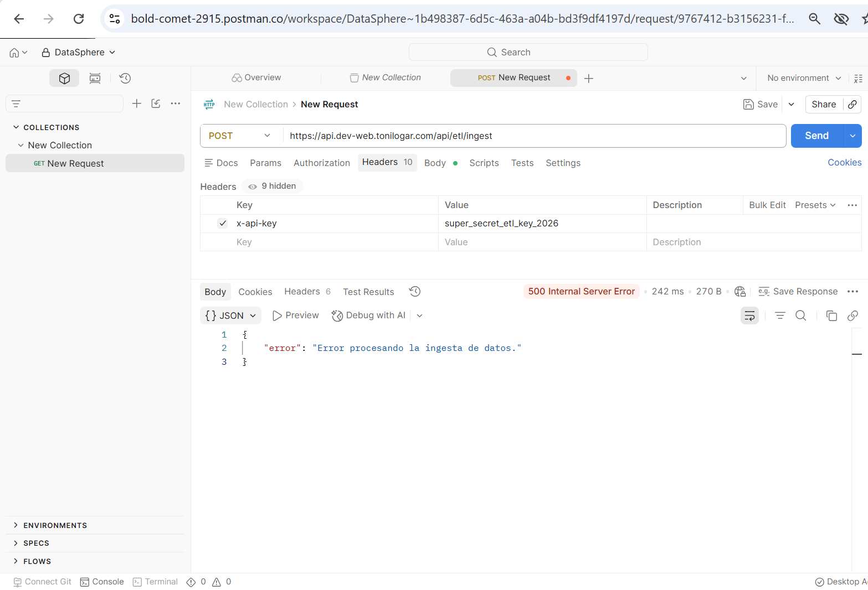Open the Tests tab

tap(522, 163)
